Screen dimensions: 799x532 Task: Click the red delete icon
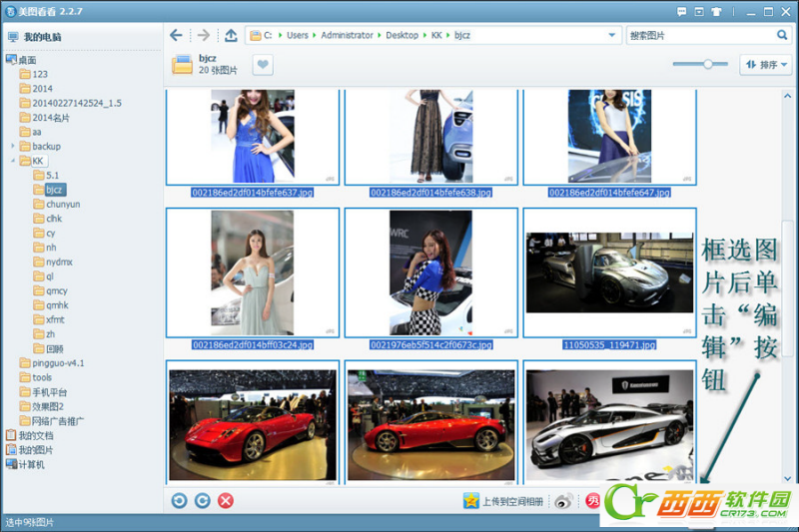226,500
